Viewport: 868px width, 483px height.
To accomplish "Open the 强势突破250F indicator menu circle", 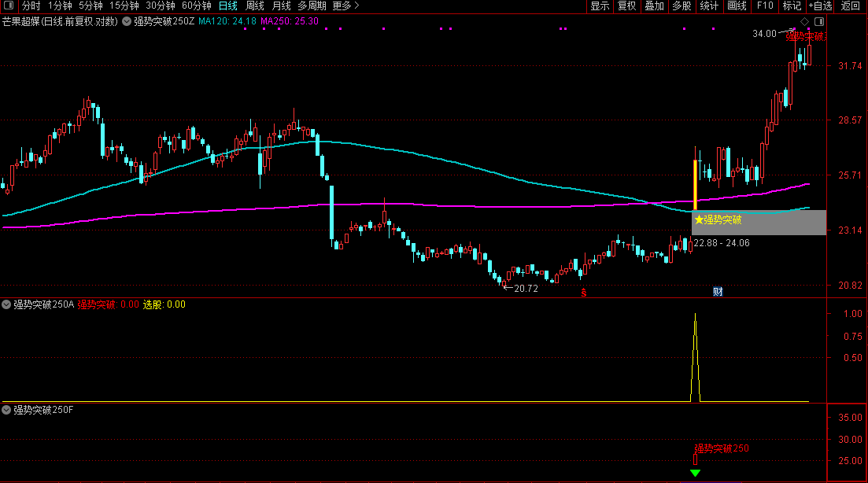I will 6,410.
